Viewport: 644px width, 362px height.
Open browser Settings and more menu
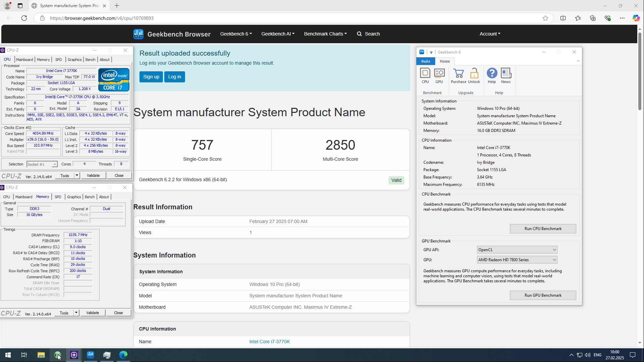point(622,18)
